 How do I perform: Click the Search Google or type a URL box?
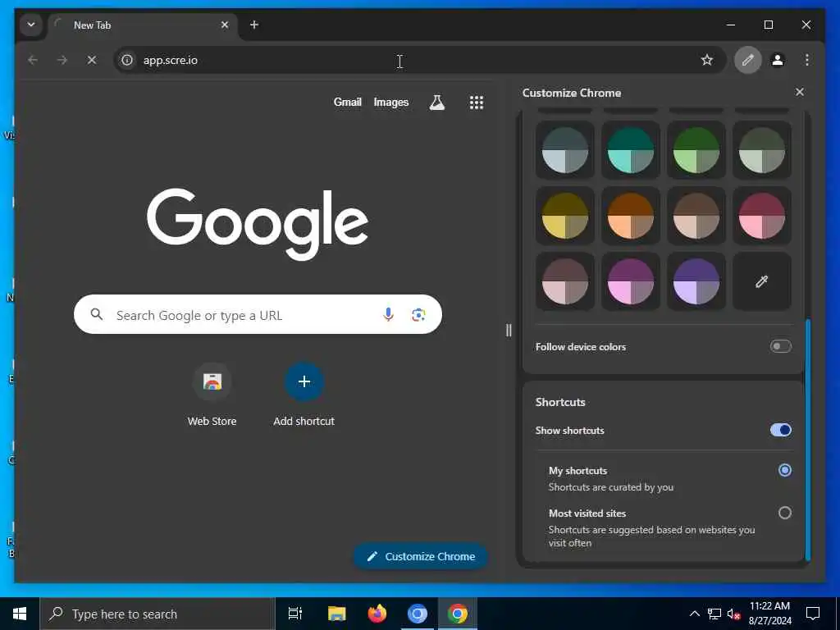(258, 314)
